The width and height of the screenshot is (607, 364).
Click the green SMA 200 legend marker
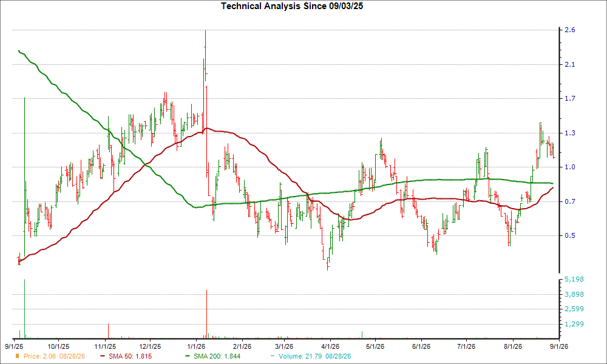(188, 356)
